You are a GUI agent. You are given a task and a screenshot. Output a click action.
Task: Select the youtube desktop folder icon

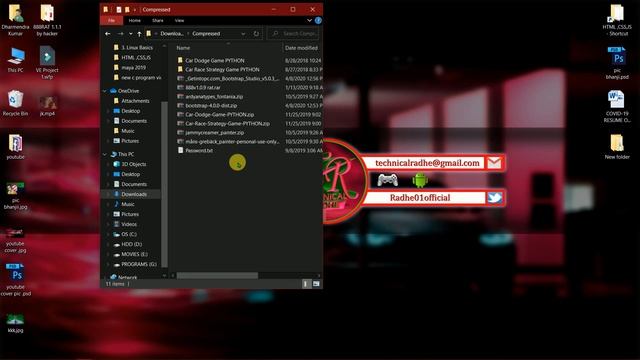point(16,147)
